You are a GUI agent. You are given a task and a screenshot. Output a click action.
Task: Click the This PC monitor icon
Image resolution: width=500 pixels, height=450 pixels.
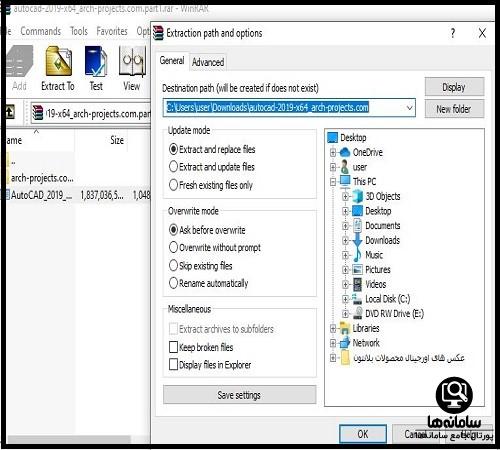click(345, 181)
